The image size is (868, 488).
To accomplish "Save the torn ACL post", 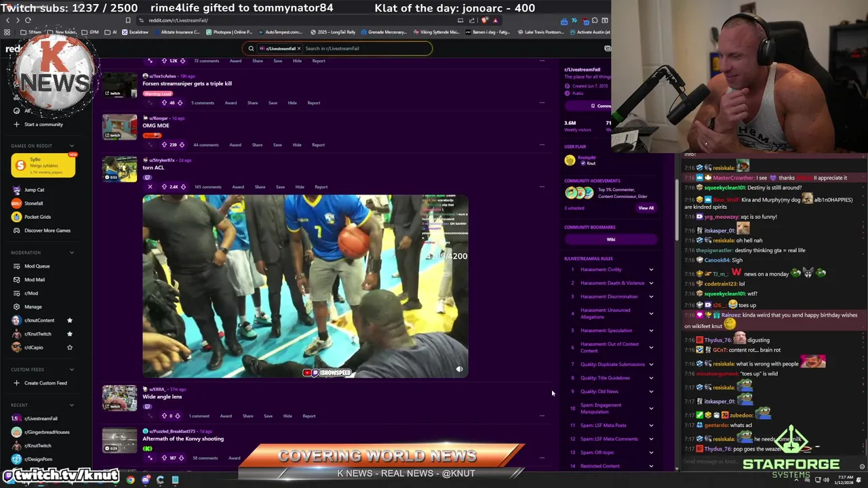I will click(280, 186).
